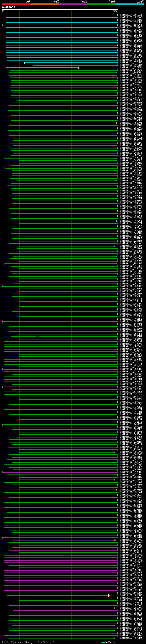Click hit label UniRef100_C1UTY1

[x=131, y=75]
